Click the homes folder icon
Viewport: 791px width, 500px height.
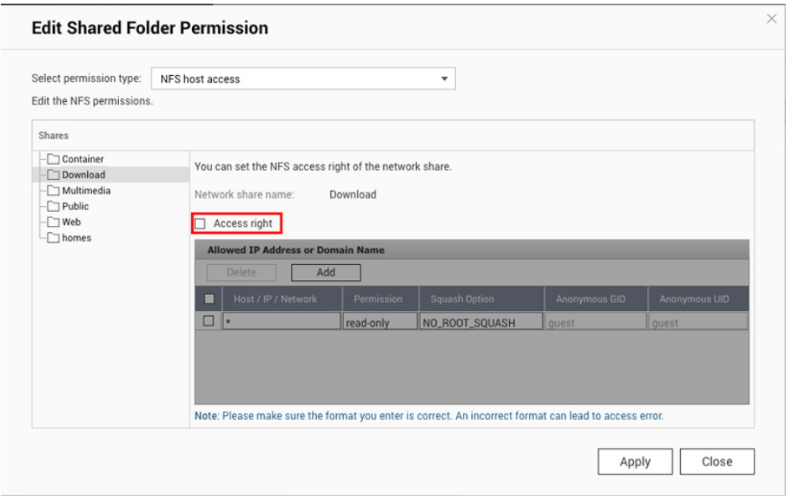53,238
